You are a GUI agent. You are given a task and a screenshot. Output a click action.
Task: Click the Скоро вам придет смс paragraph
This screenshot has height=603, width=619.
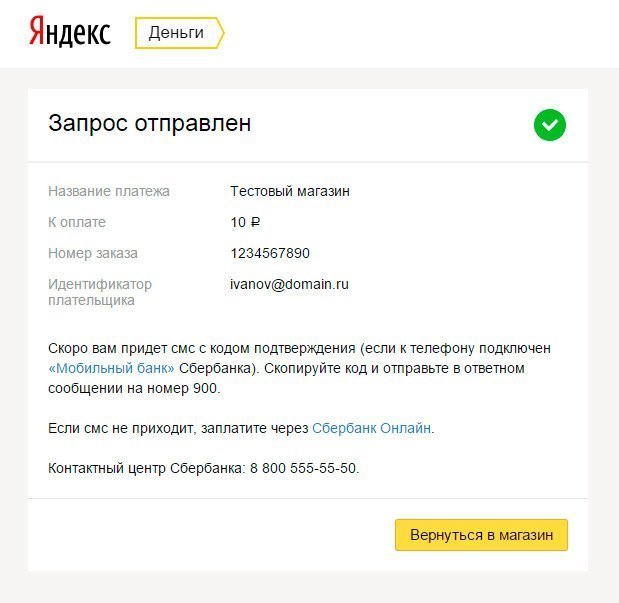(x=299, y=368)
